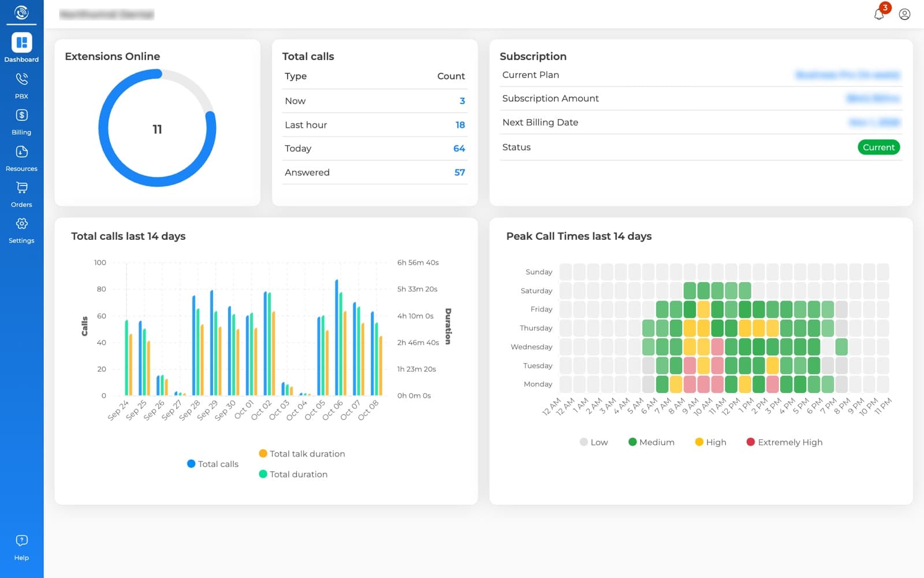Open the Orders cart icon
This screenshot has width=924, height=578.
(21, 187)
